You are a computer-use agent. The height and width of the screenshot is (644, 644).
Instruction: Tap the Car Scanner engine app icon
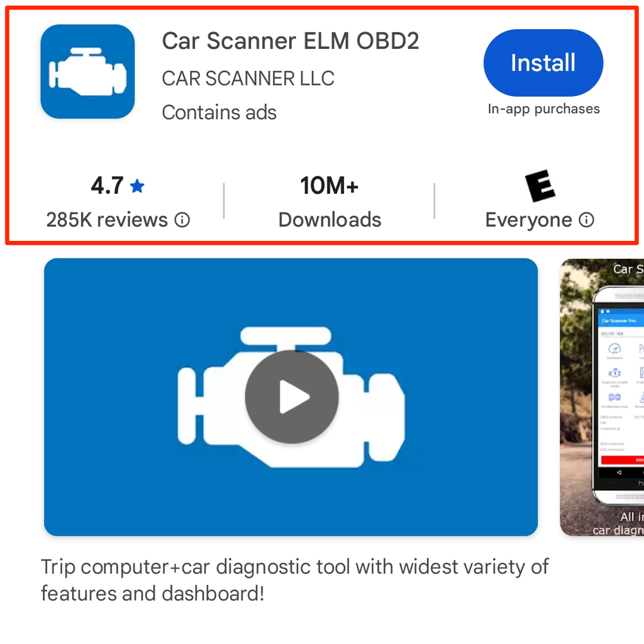click(x=88, y=71)
